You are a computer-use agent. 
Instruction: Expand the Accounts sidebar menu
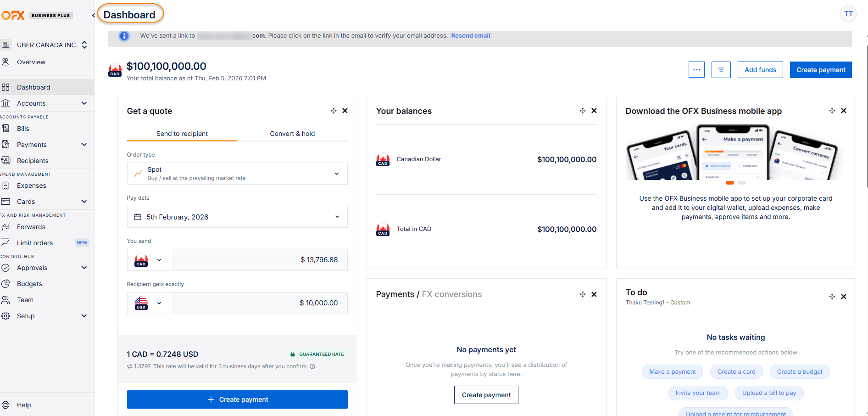tap(84, 103)
